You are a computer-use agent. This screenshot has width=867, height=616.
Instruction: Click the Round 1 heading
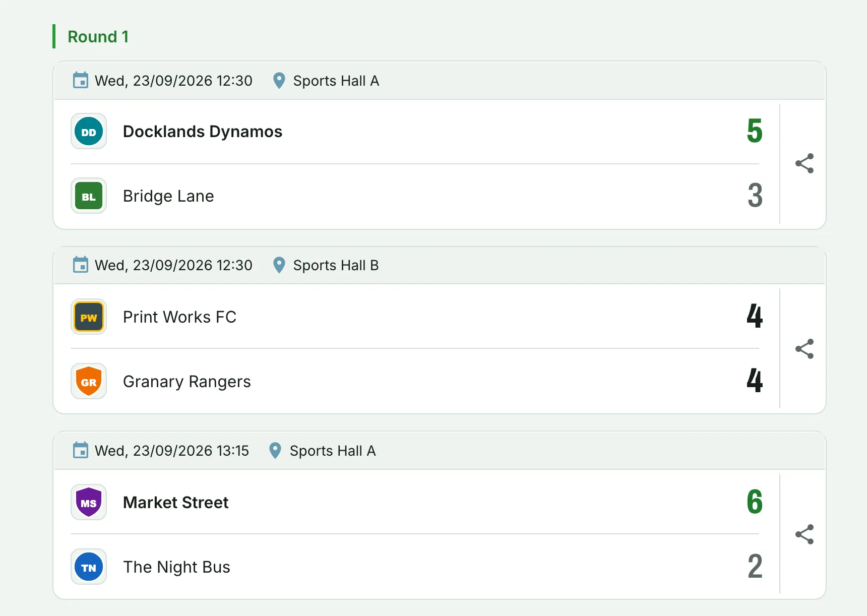pos(98,37)
